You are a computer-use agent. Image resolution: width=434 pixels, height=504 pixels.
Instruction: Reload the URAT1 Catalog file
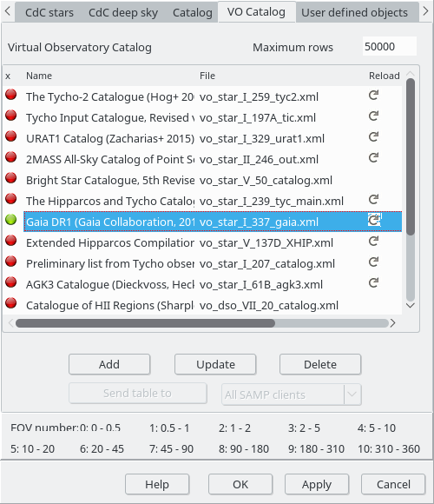click(x=373, y=137)
